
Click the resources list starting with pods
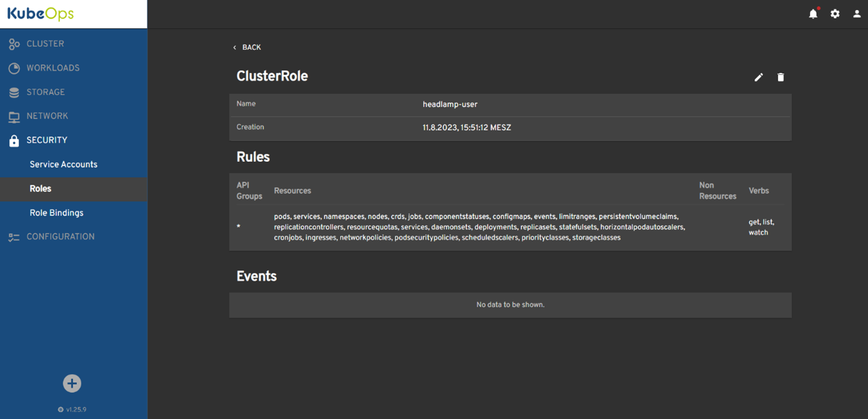pyautogui.click(x=480, y=227)
